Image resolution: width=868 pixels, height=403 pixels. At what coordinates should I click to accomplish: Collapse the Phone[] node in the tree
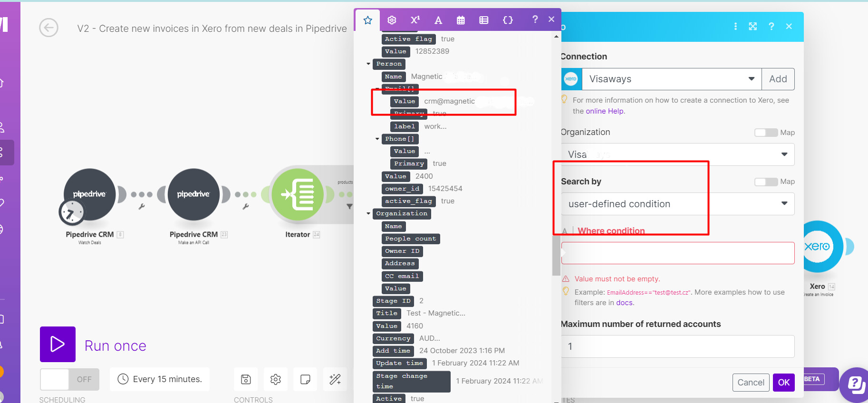point(377,139)
